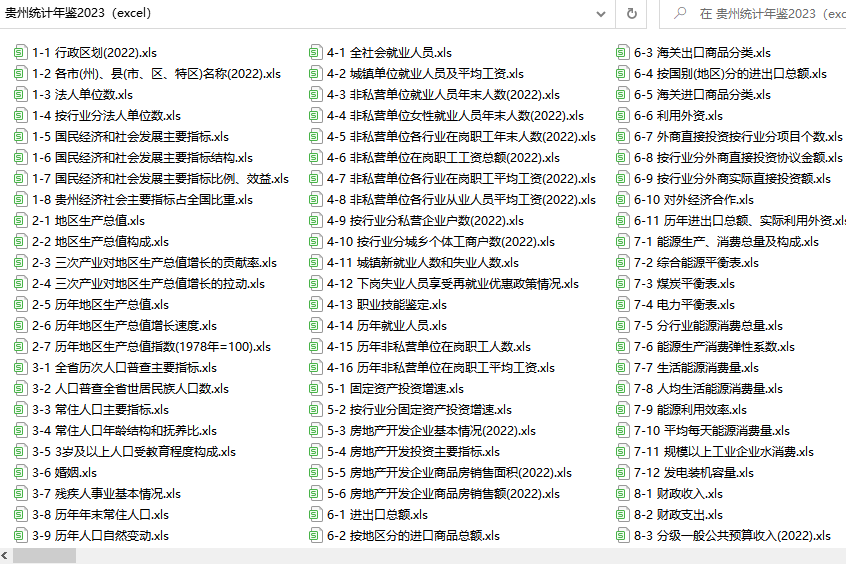This screenshot has height=567, width=846.
Task: Select file 4-16 历年非私营单位在岗职工平均工资
Action: tap(432, 368)
